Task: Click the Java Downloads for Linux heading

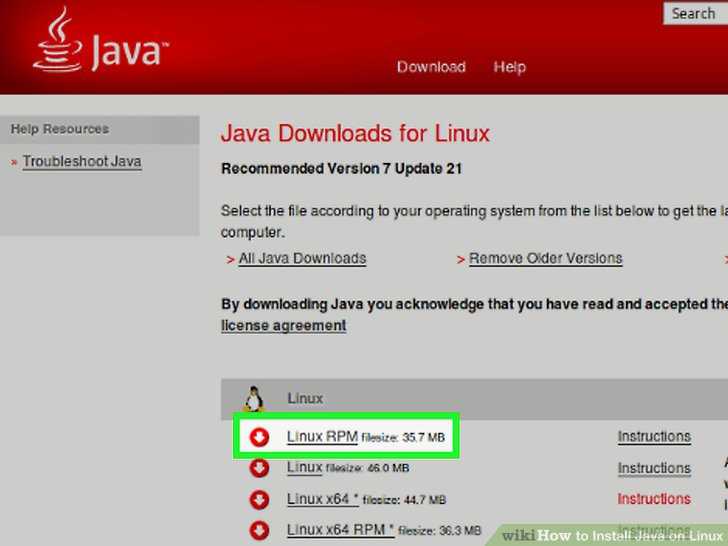Action: pos(355,134)
